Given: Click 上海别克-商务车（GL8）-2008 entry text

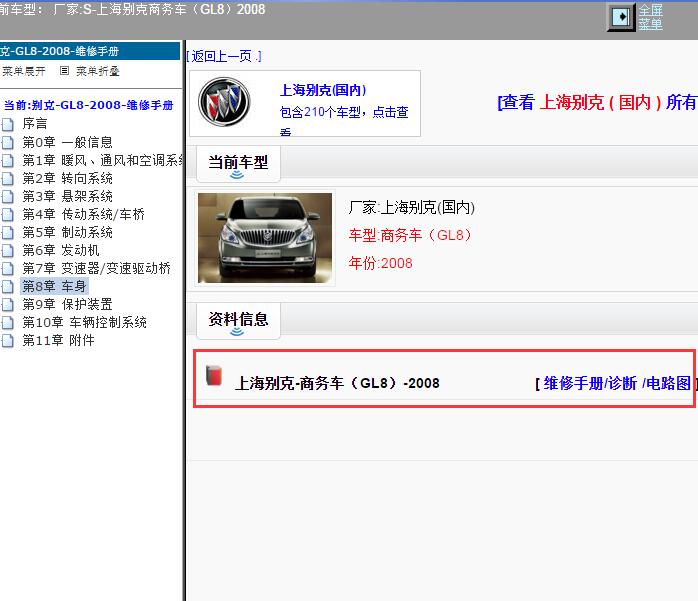Looking at the screenshot, I should 337,383.
